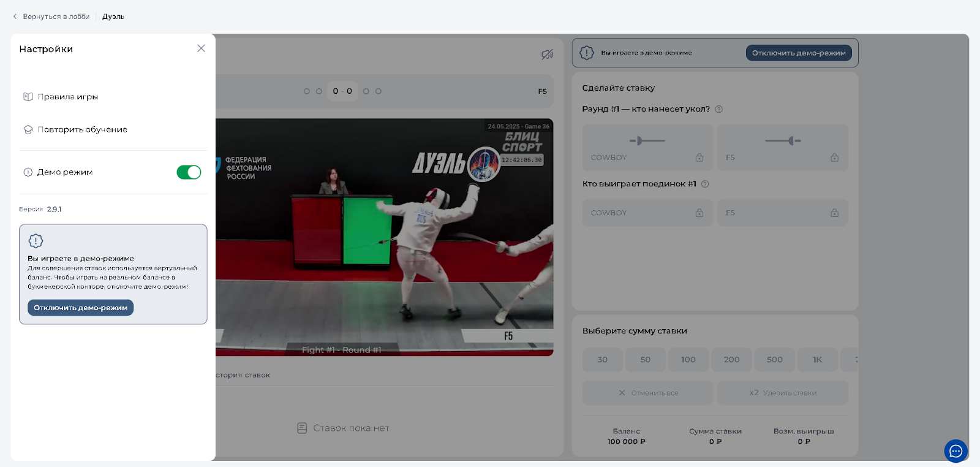This screenshot has width=980, height=467.
Task: Select the 100 bet amount chip
Action: (x=688, y=360)
